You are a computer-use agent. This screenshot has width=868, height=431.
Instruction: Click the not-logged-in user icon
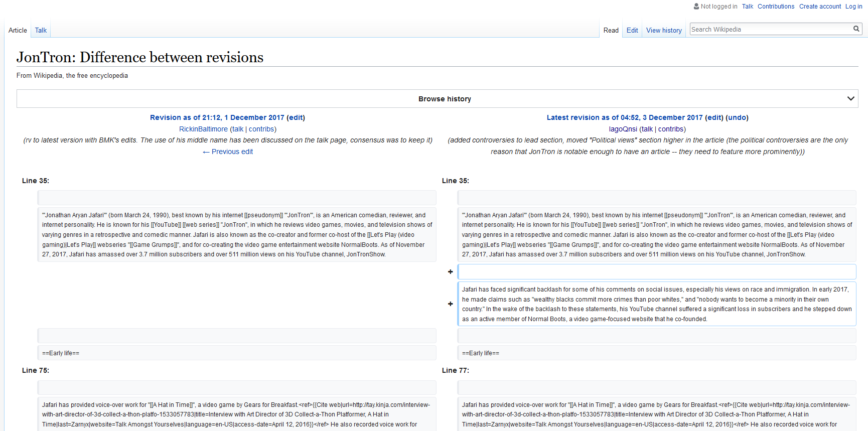[696, 7]
